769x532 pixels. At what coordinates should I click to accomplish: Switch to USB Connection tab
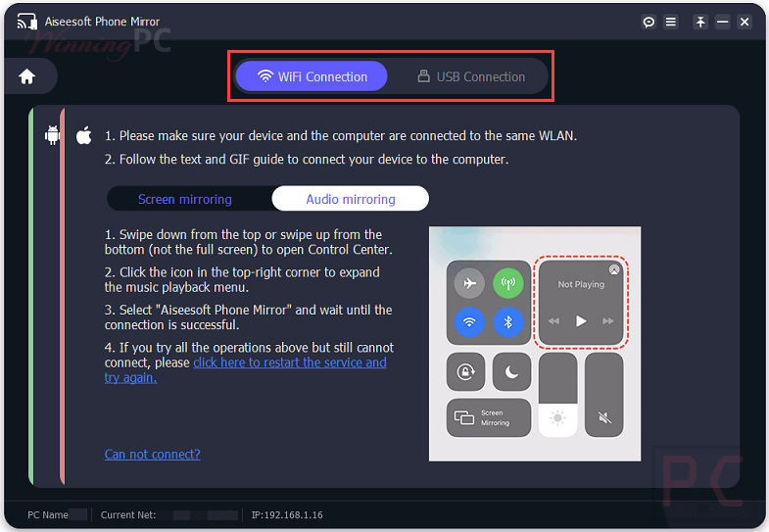(471, 76)
